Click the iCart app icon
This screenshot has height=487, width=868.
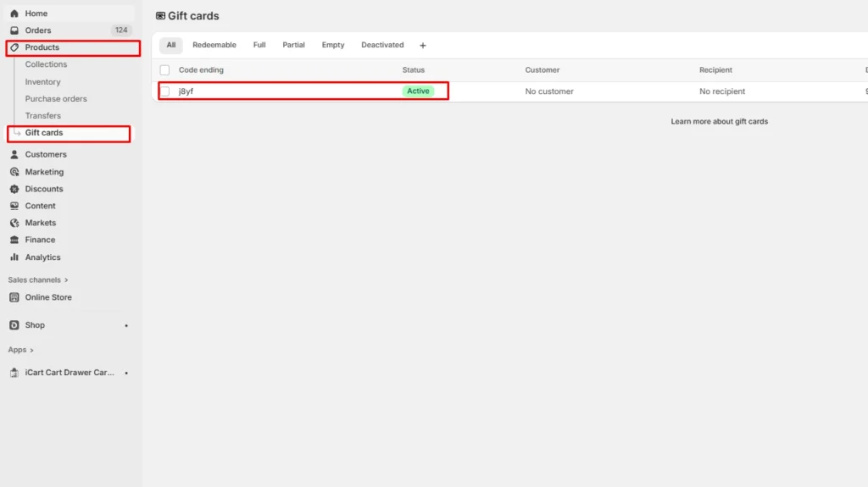point(14,373)
